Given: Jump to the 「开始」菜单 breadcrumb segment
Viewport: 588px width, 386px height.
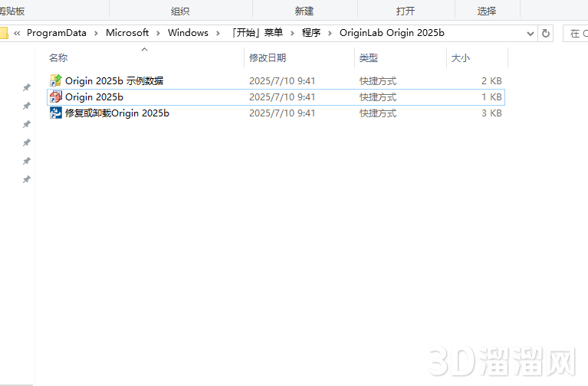Looking at the screenshot, I should (x=256, y=33).
